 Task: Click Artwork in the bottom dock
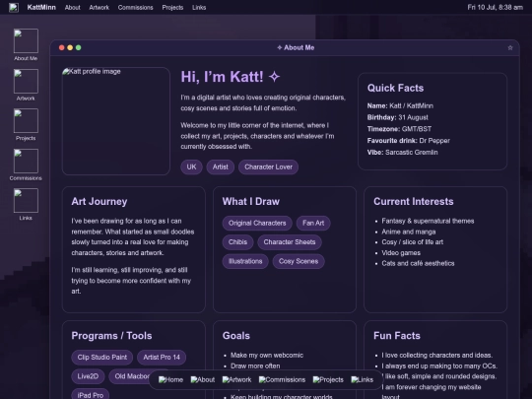click(236, 379)
